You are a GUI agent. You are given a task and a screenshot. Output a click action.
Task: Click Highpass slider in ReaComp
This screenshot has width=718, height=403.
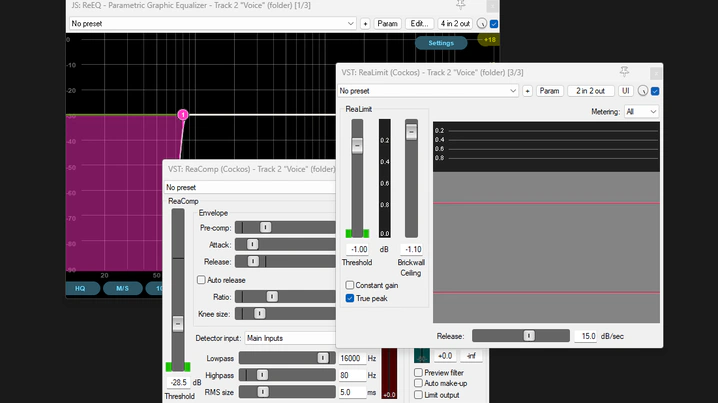coord(287,375)
